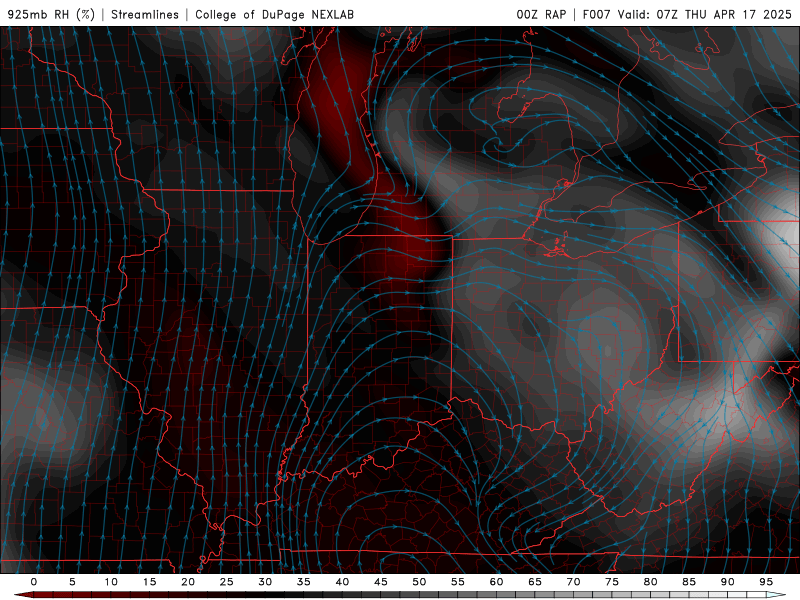
Task: Select the "75" color bar number
Action: 612,582
